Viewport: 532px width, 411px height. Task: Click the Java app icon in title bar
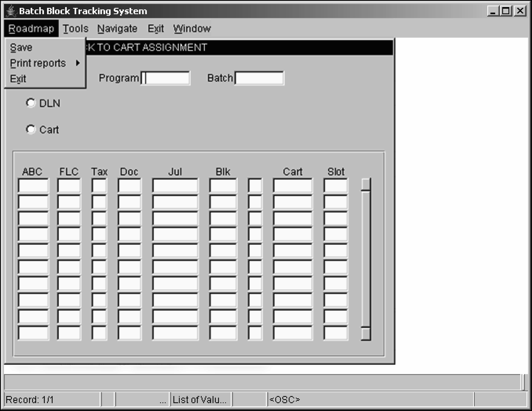pyautogui.click(x=11, y=11)
